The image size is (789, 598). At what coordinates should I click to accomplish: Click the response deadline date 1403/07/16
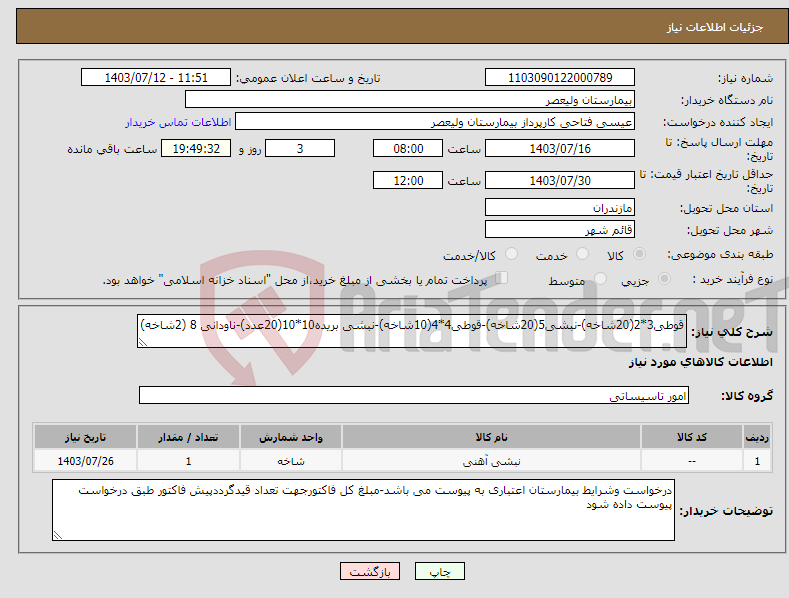pos(560,148)
